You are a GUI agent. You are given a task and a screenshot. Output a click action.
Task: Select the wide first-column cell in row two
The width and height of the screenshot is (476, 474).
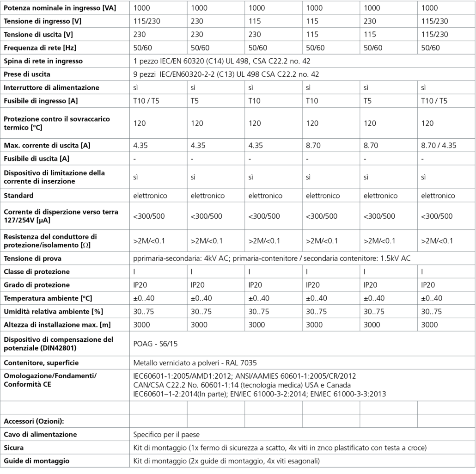tap(65, 21)
